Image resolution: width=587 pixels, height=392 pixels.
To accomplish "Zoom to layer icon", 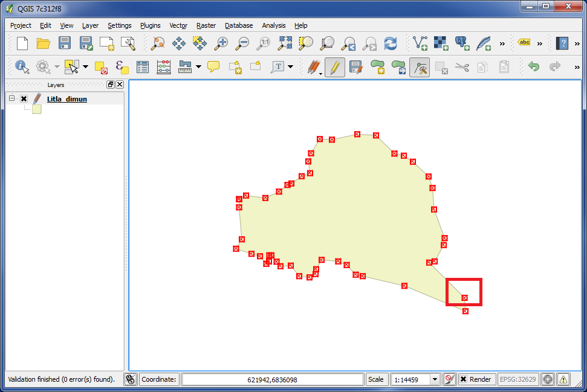I will pyautogui.click(x=327, y=43).
